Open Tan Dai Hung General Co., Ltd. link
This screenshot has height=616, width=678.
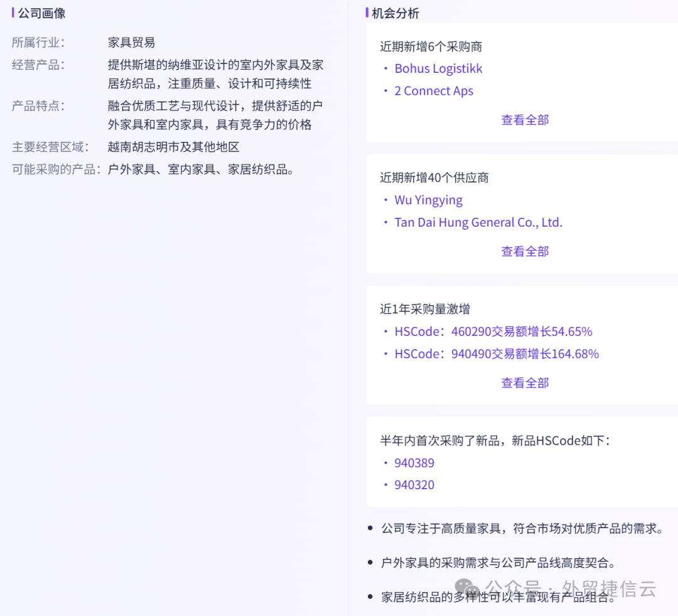478,222
